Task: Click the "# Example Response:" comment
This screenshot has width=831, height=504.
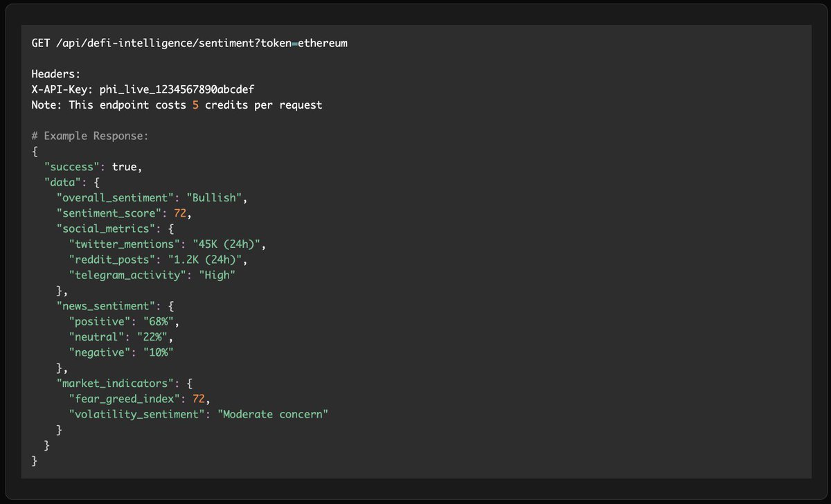Action: pos(90,136)
